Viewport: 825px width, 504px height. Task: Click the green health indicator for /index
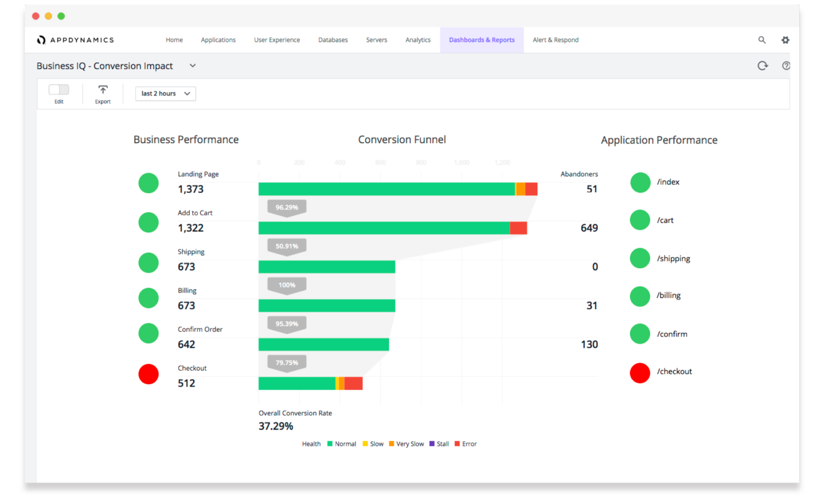640,182
